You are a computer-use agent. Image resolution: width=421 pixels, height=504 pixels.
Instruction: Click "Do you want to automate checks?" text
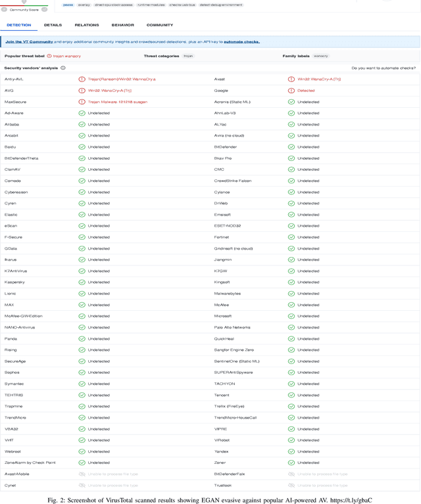383,68
